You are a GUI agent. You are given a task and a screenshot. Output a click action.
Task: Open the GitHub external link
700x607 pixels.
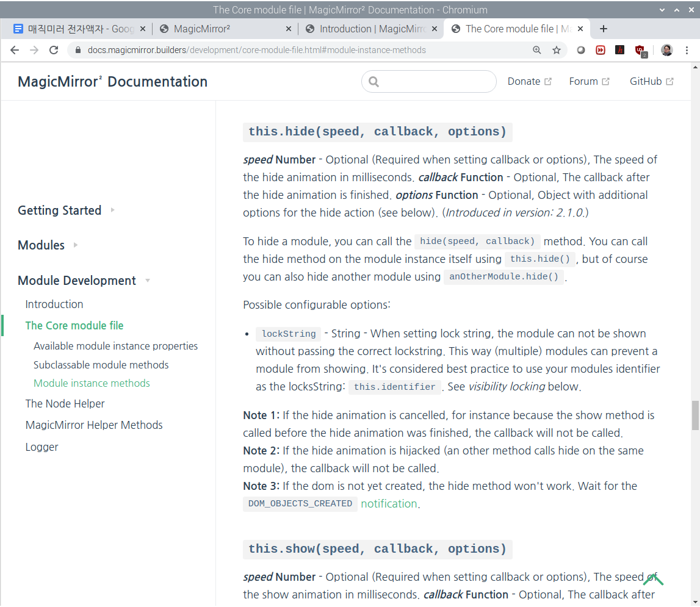coord(651,81)
